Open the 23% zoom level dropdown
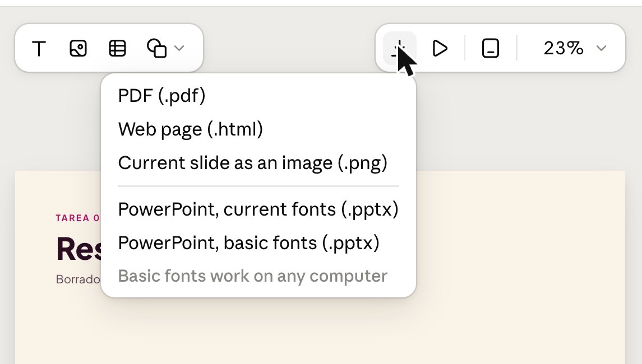The width and height of the screenshot is (642, 364). click(x=575, y=48)
